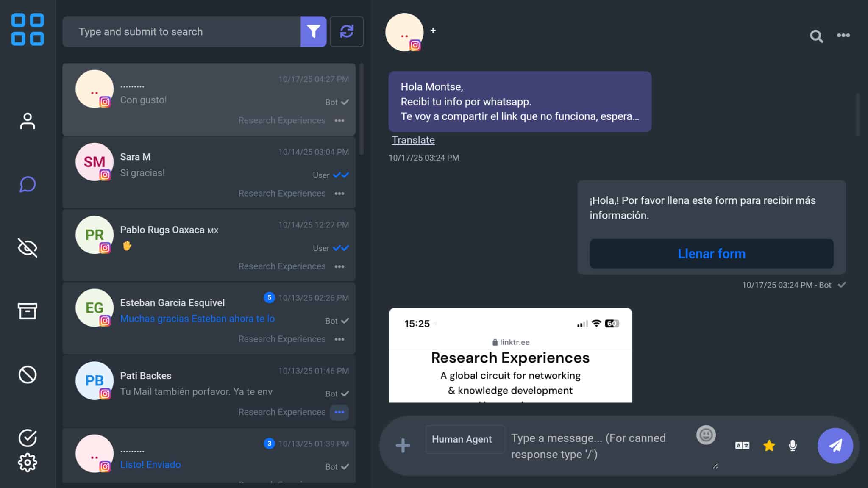Click the Llenar form button
Viewport: 868px width, 488px height.
coord(711,253)
